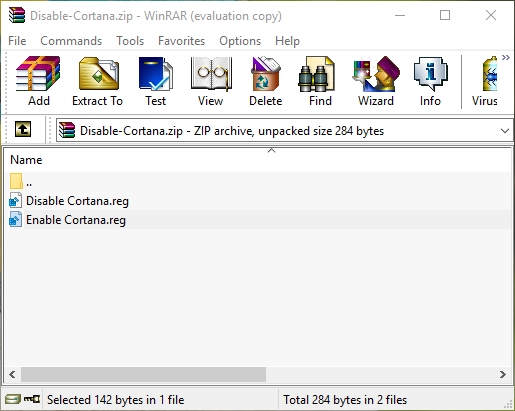515x411 pixels.
Task: Open the Favorites menu
Action: [181, 41]
